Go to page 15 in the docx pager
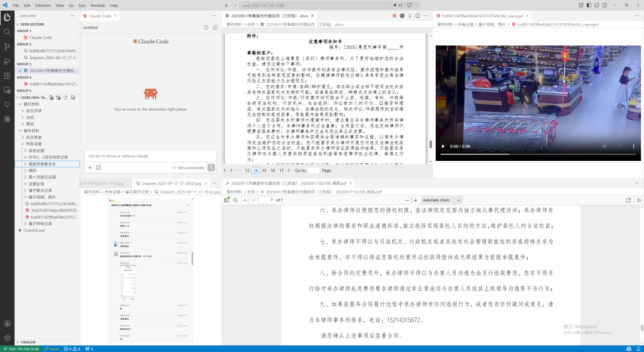The height and width of the screenshot is (352, 644). pos(264,170)
